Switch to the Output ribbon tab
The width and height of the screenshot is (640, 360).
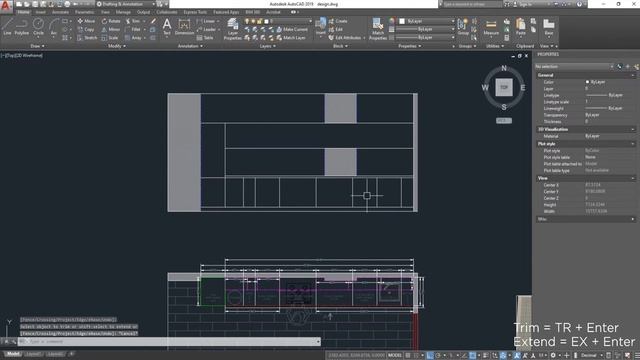(144, 12)
